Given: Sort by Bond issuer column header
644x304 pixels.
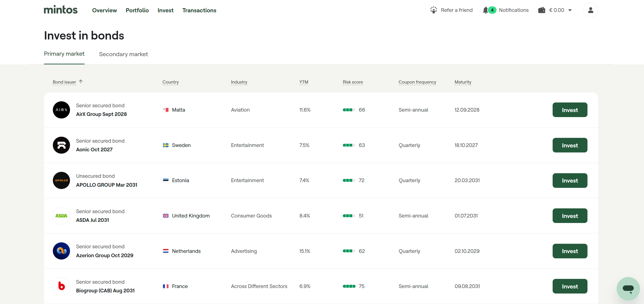Looking at the screenshot, I should (64, 82).
